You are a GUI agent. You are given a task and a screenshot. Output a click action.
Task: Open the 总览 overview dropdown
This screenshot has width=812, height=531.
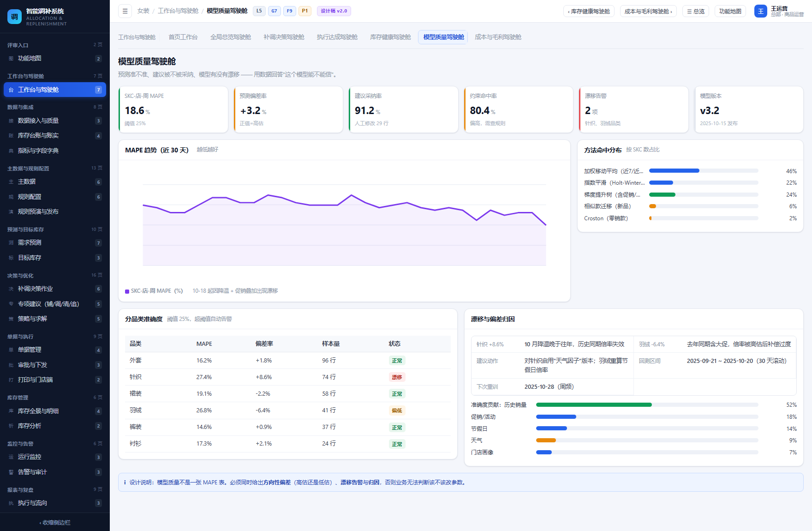pos(696,11)
